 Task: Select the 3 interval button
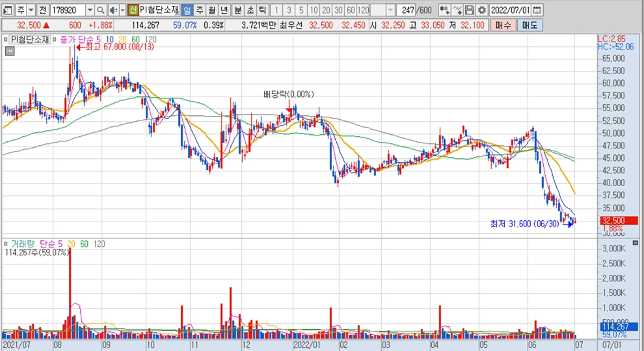pos(289,10)
